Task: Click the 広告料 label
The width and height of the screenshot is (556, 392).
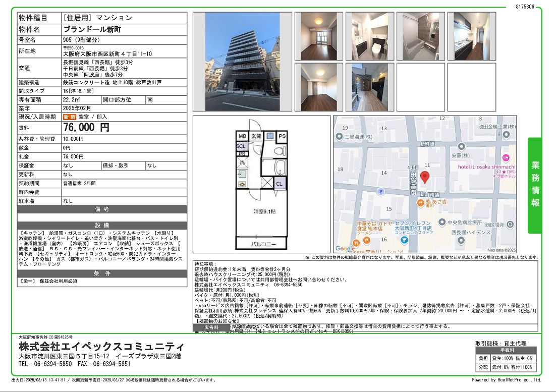Action: (212, 327)
